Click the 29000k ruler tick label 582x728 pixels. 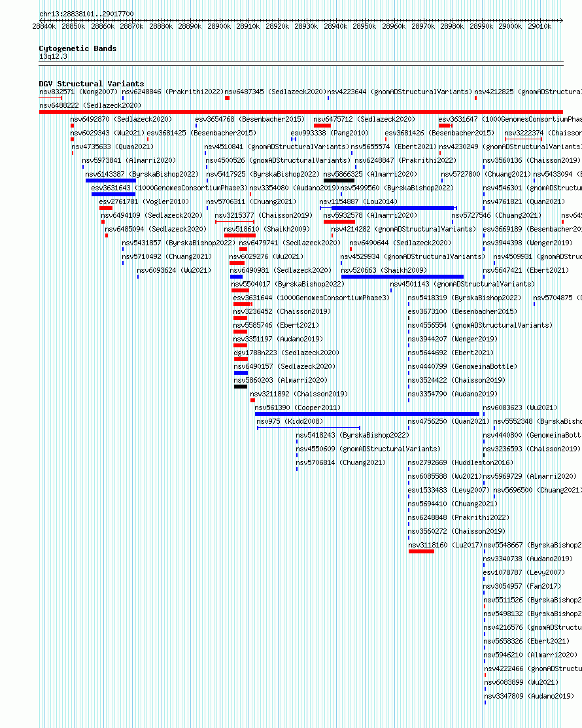click(510, 26)
